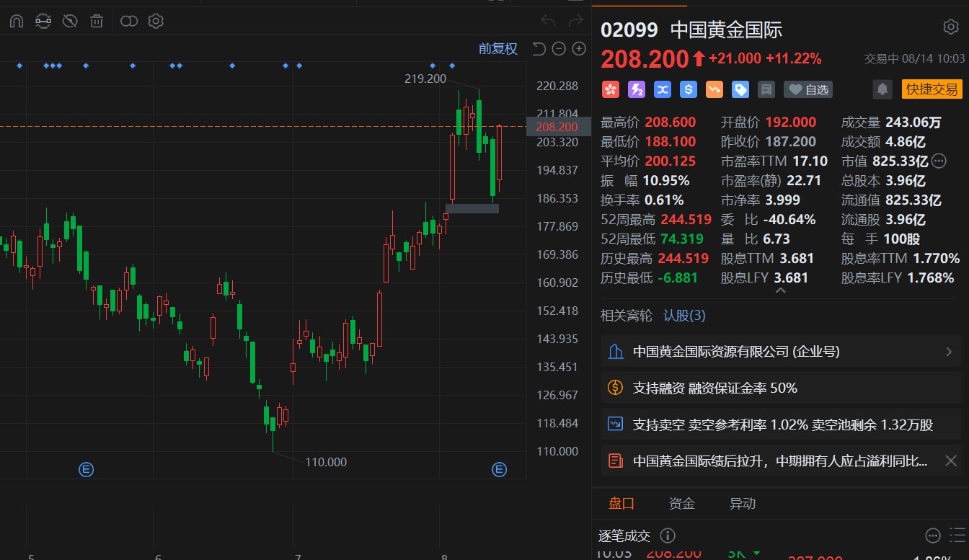The width and height of the screenshot is (969, 560).
Task: Zoom out the chart with the minus icon
Action: pyautogui.click(x=559, y=49)
